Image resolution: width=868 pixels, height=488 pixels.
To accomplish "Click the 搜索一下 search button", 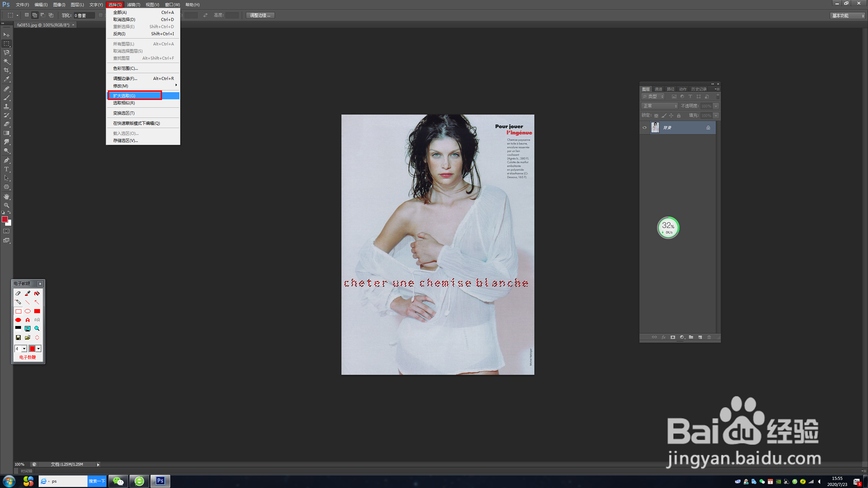I will tap(97, 481).
